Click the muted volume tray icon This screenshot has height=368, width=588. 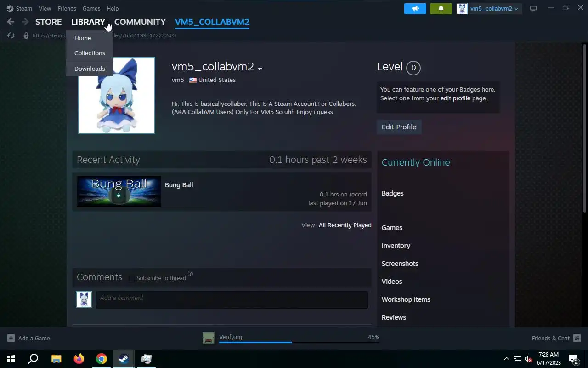528,359
